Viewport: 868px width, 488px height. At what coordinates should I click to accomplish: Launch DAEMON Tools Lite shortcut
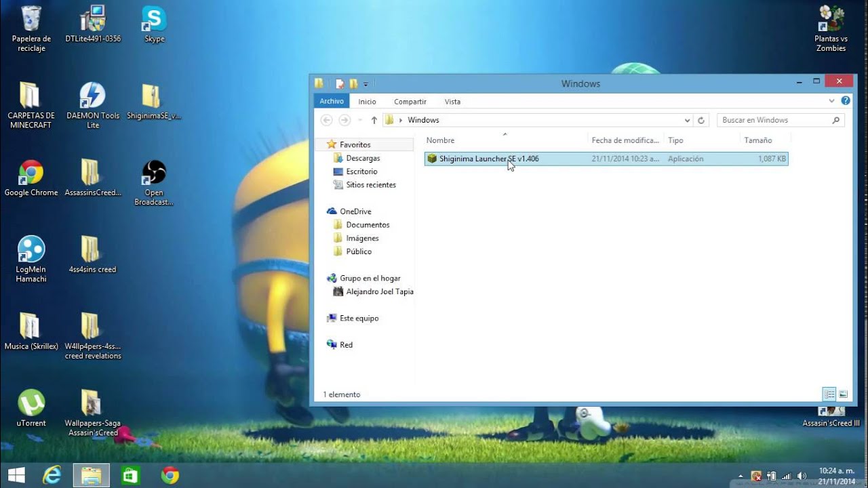point(93,106)
